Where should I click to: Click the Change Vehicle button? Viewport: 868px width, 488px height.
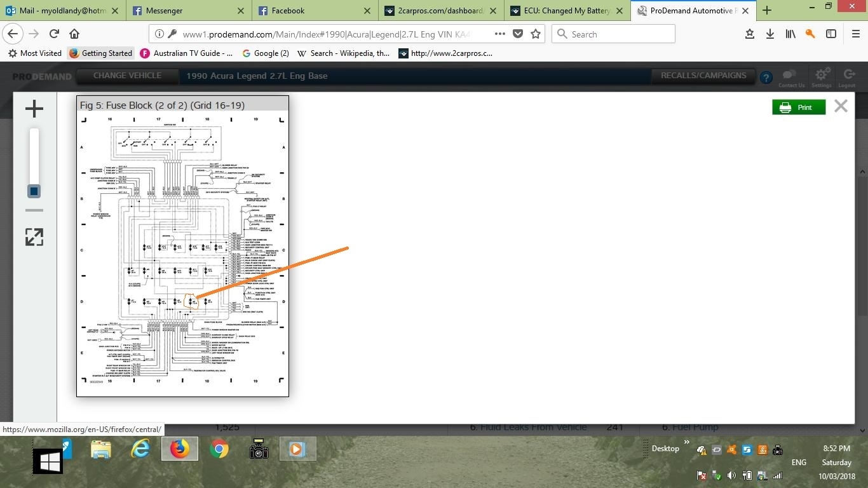127,76
